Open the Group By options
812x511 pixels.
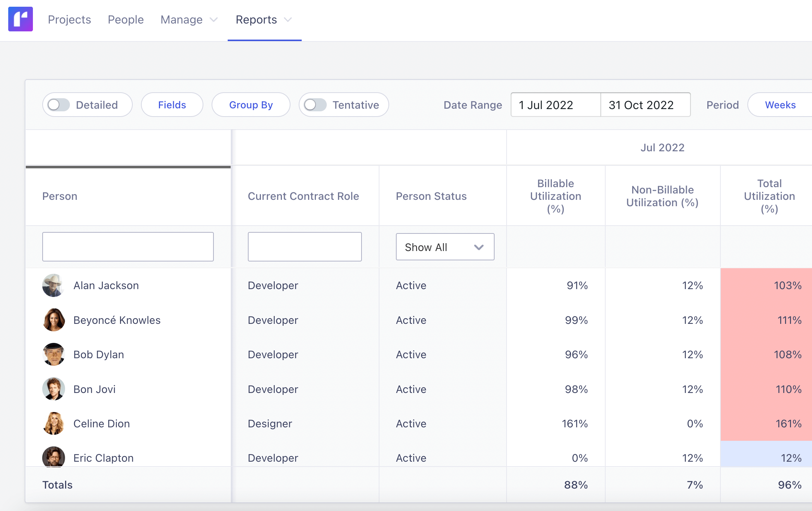point(251,105)
